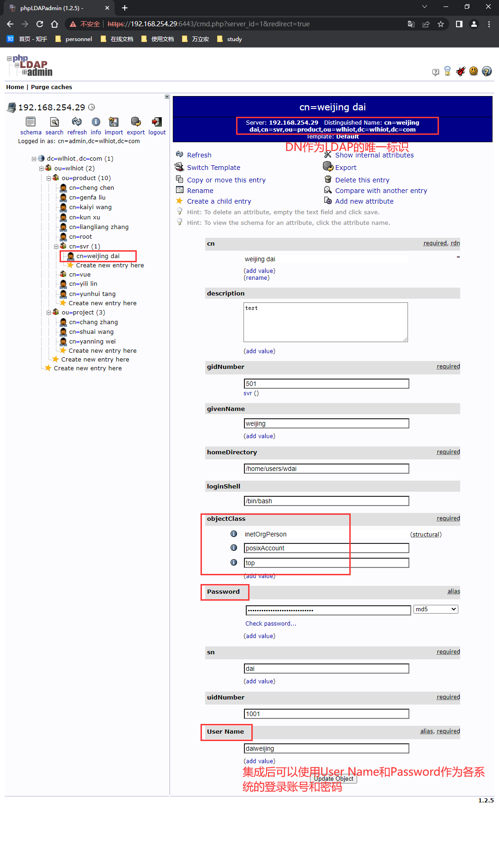Collapse the ou=project tree node

click(x=49, y=313)
